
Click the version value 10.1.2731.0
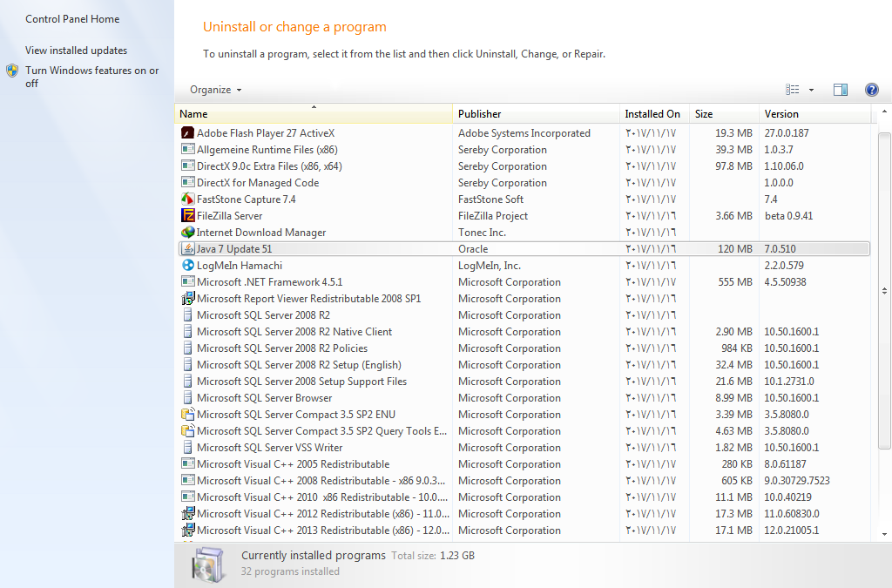(x=789, y=381)
